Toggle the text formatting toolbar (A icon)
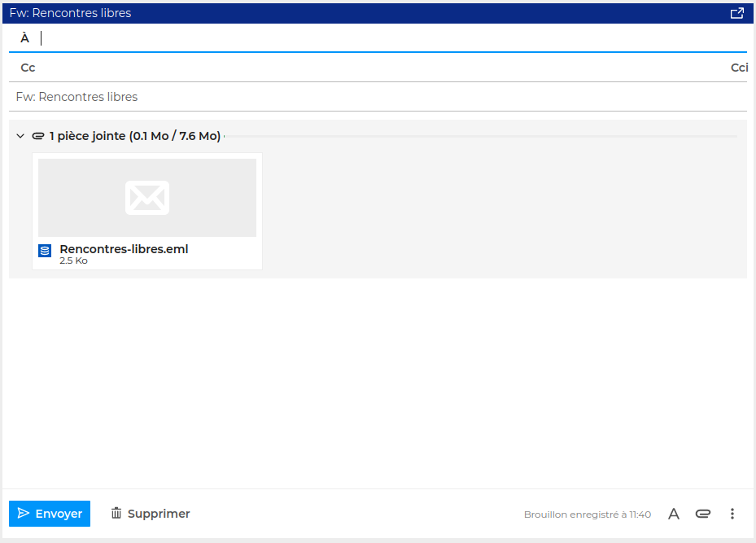 coord(674,514)
